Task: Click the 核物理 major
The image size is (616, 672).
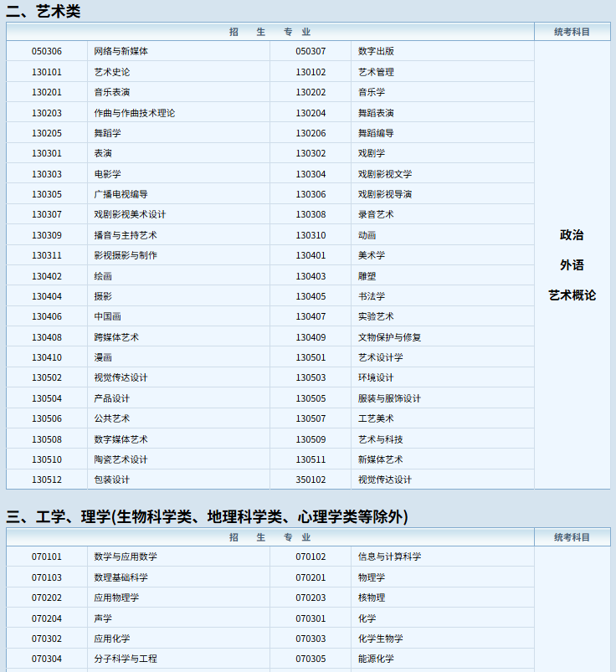Action: click(372, 598)
